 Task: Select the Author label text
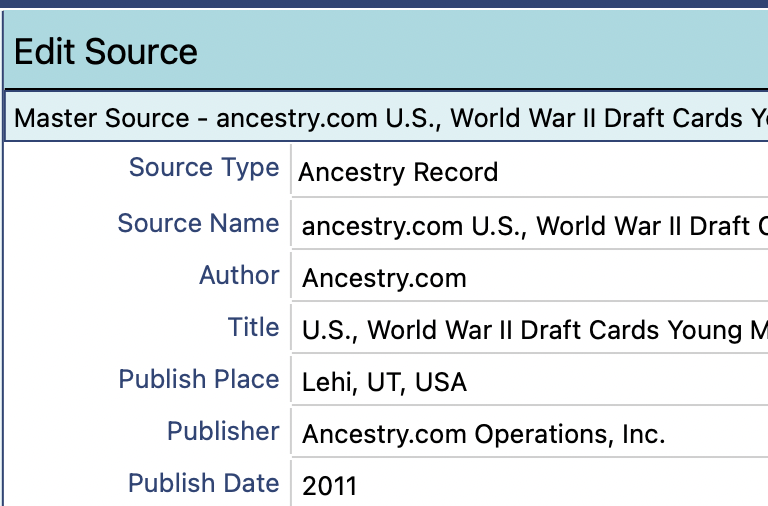239,275
